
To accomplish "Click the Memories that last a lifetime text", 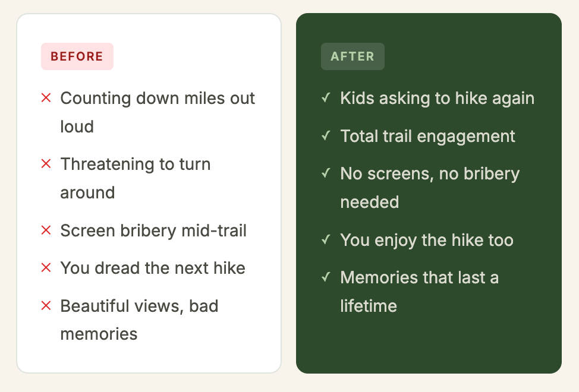I will [419, 291].
